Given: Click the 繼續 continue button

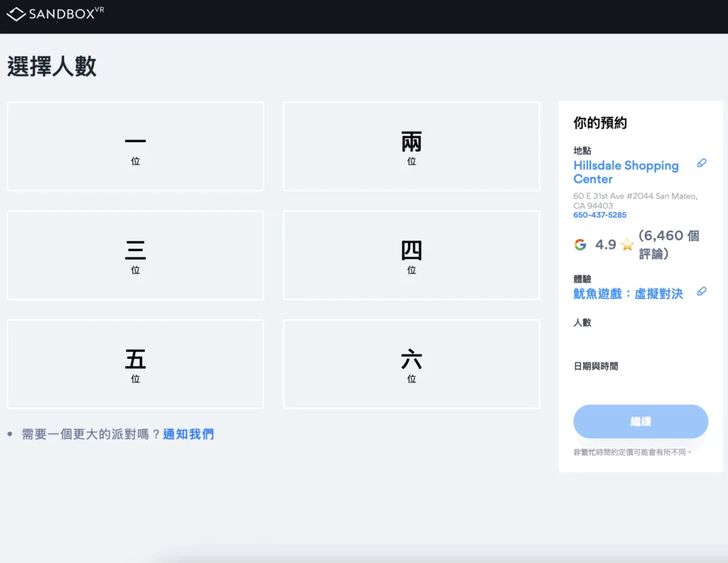Looking at the screenshot, I should (641, 422).
